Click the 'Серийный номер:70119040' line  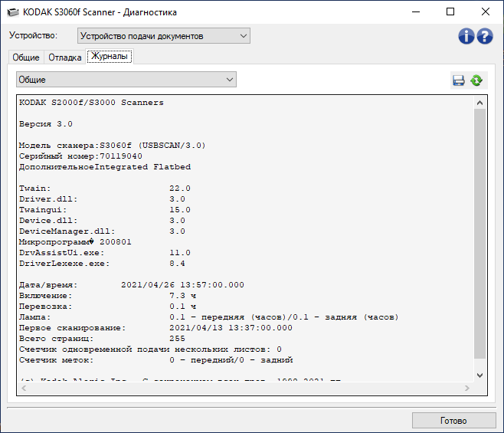tap(80, 156)
